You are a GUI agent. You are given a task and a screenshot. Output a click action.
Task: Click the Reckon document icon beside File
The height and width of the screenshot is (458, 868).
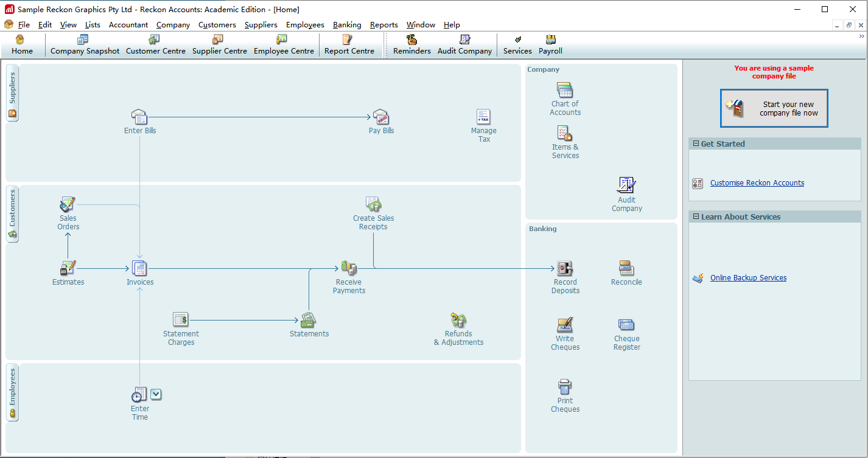click(9, 24)
